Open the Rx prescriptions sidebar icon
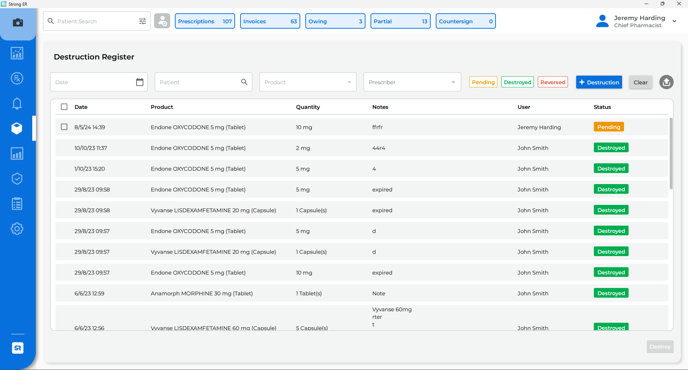 click(17, 79)
